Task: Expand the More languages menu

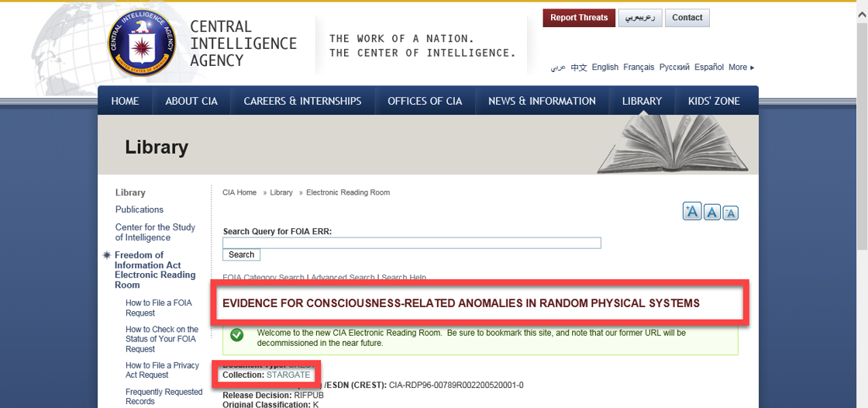Action: point(741,67)
